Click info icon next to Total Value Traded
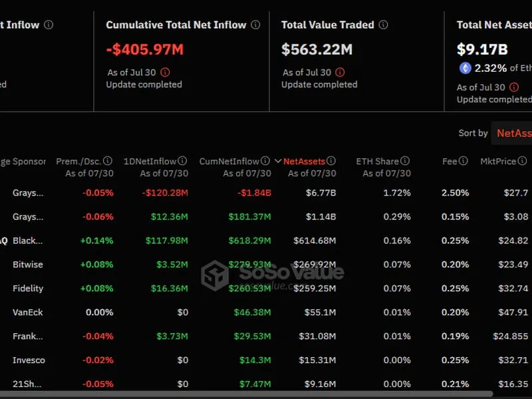532x399 pixels. click(384, 25)
